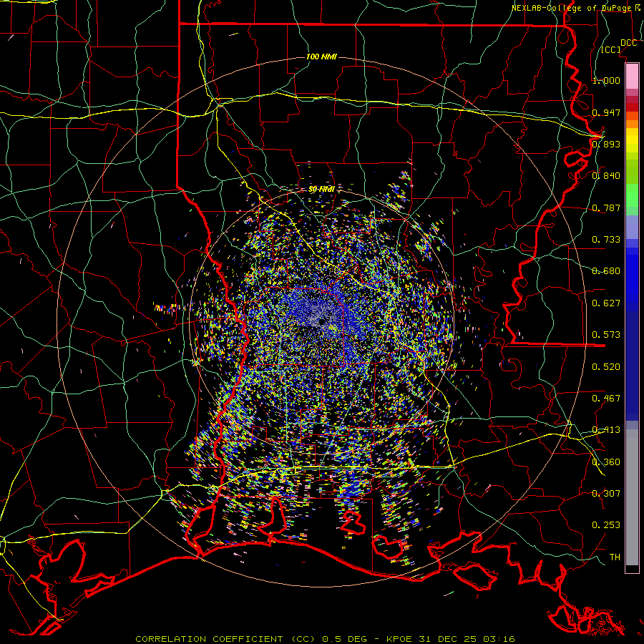Click the 0.520 scale value
The image size is (644, 644).
(x=606, y=367)
